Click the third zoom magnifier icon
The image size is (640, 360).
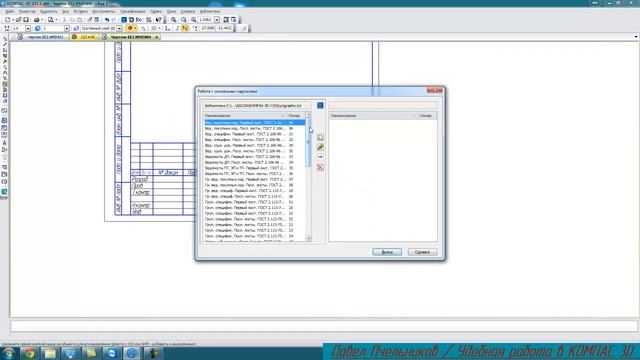193,20
